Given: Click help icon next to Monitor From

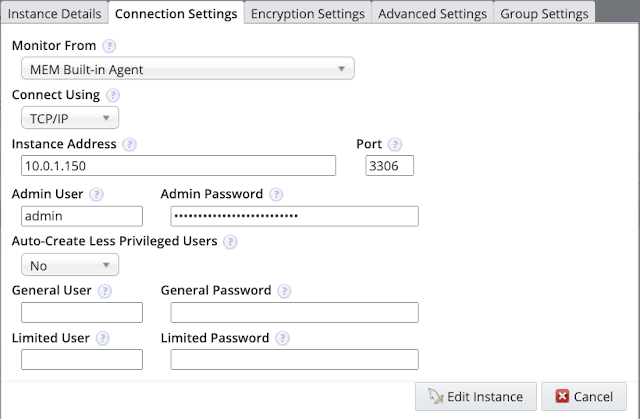Looking at the screenshot, I should 109,47.
